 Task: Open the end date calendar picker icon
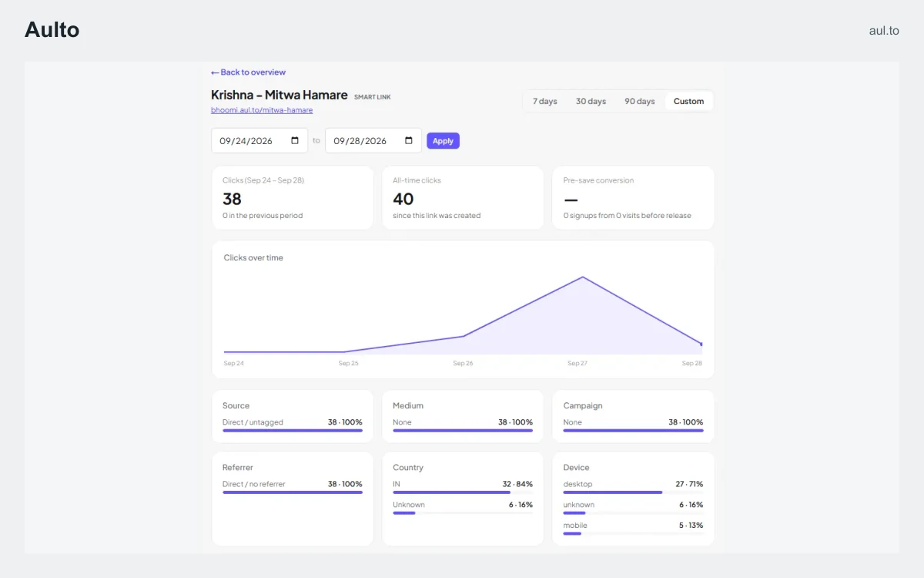(x=409, y=141)
